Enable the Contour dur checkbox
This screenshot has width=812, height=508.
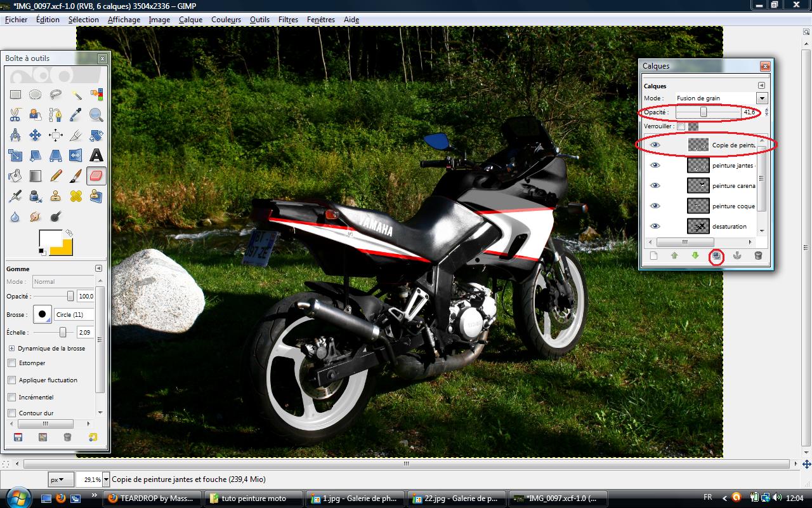point(11,413)
